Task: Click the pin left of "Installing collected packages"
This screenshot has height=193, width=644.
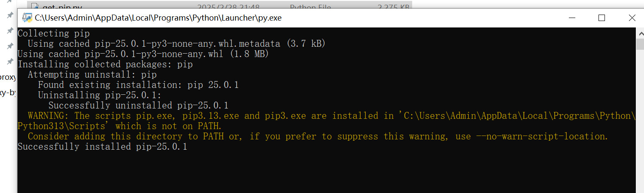Action: coord(10,62)
